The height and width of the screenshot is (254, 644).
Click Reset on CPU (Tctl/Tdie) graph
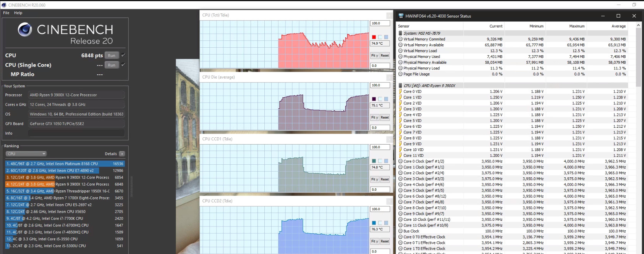pos(385,56)
